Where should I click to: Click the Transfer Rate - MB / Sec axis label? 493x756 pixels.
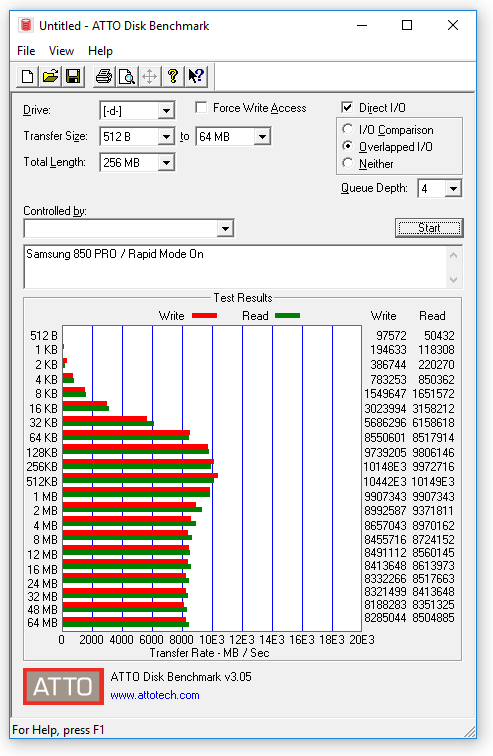[x=209, y=653]
